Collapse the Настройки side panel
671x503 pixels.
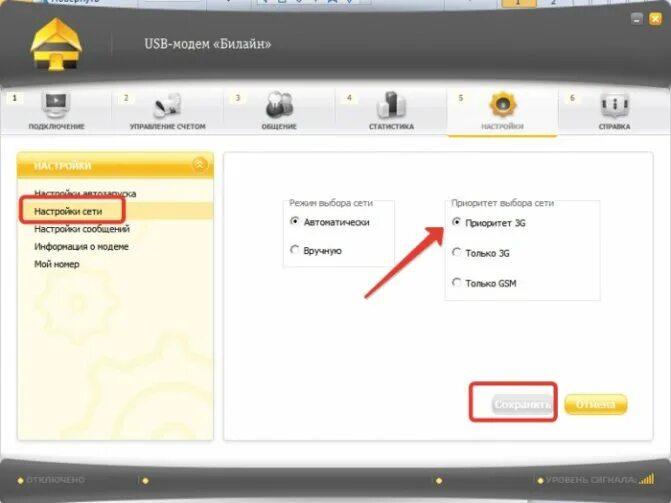(199, 164)
